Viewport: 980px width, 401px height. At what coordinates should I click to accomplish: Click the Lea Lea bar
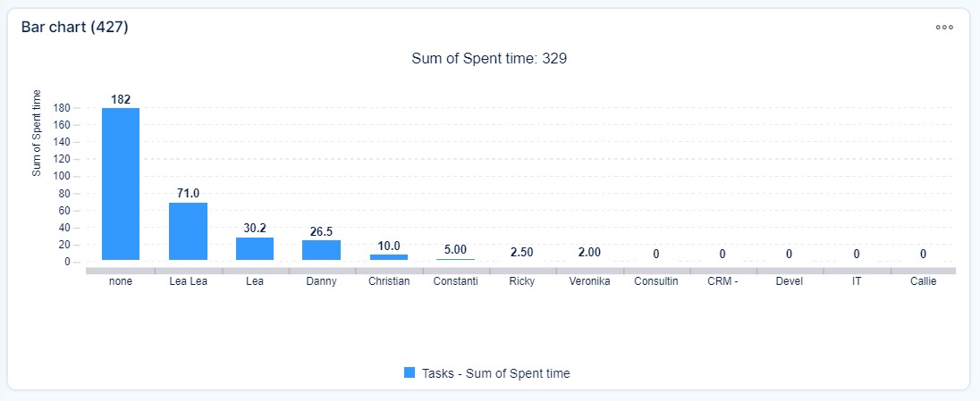188,230
